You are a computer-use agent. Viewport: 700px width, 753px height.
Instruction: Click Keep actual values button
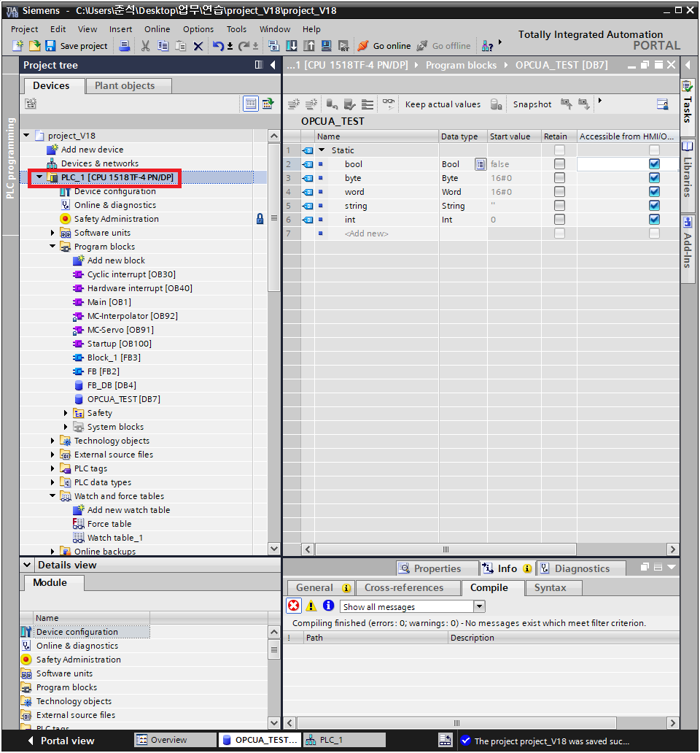443,104
